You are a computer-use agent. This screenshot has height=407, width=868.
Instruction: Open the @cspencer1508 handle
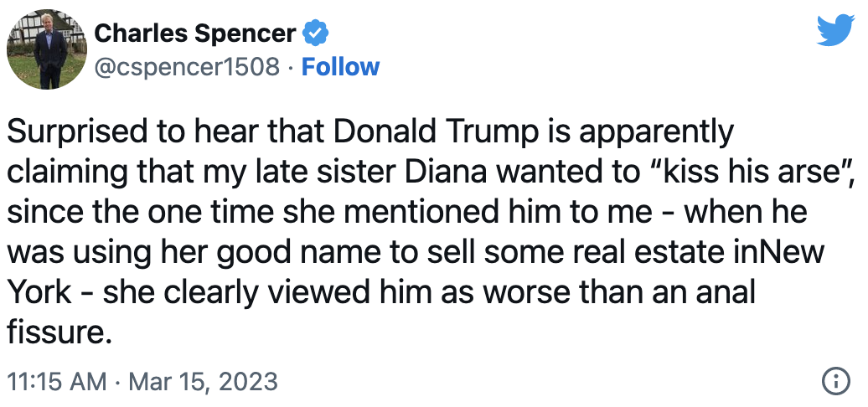[187, 67]
